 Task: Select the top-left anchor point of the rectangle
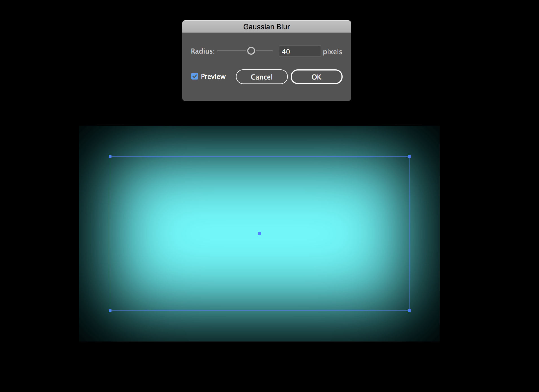click(110, 156)
